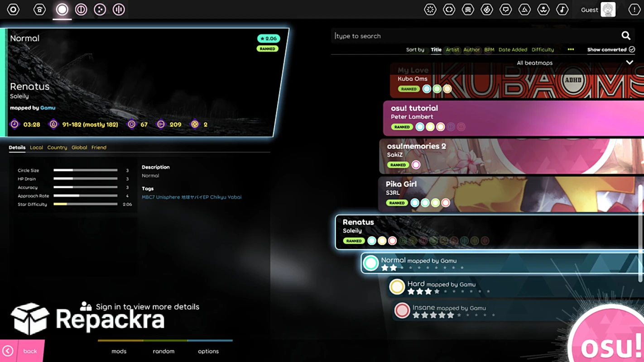
Task: Sort beatmaps by Author
Action: pyautogui.click(x=471, y=50)
